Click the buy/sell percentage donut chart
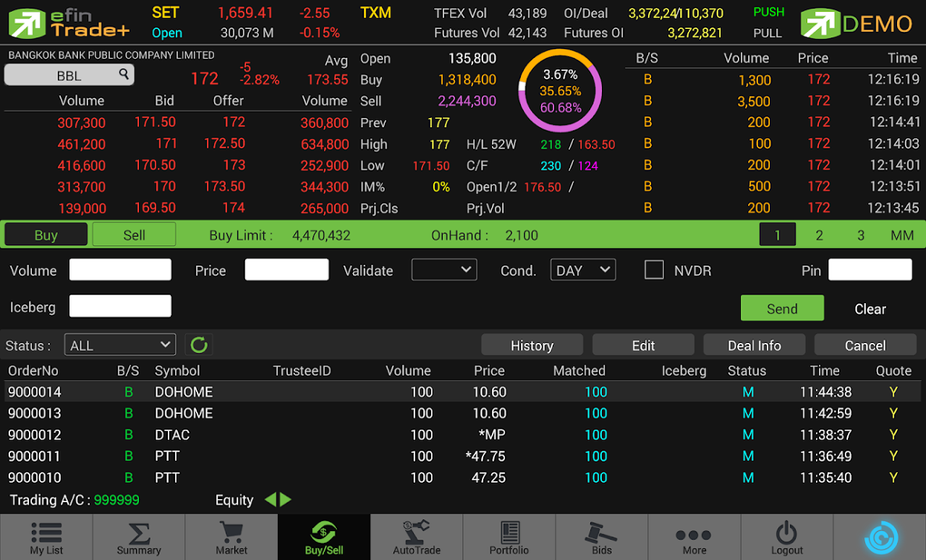The image size is (926, 560). pyautogui.click(x=560, y=90)
